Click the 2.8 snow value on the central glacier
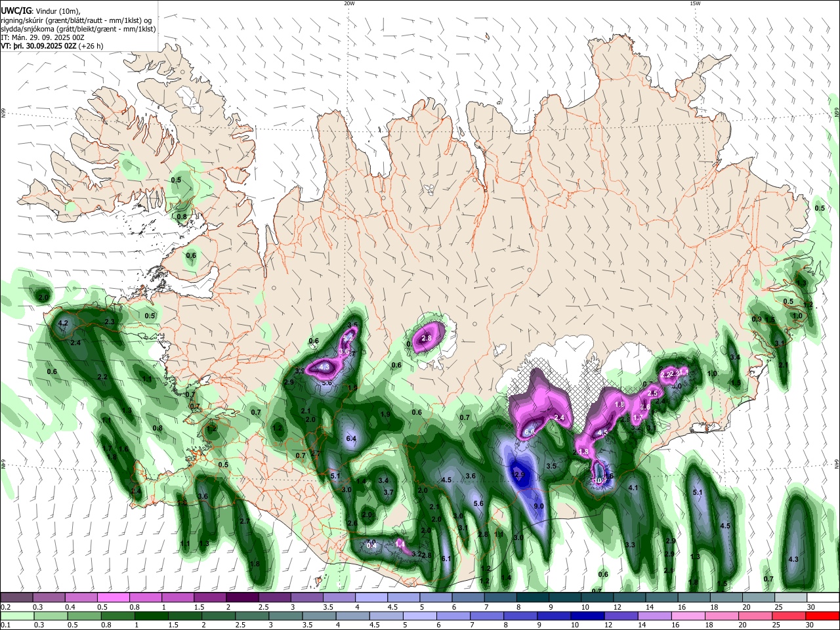840x630 pixels. (x=427, y=338)
